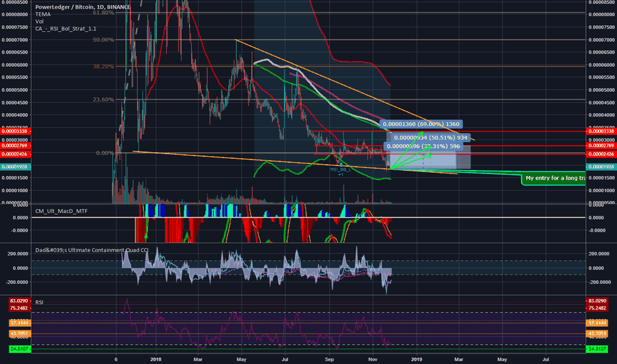Click the 2018 label on the time axis
The width and height of the screenshot is (617, 364).
click(156, 359)
